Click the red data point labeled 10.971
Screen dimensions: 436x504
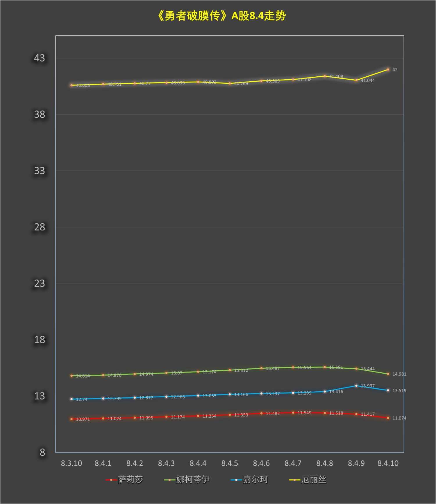click(72, 419)
